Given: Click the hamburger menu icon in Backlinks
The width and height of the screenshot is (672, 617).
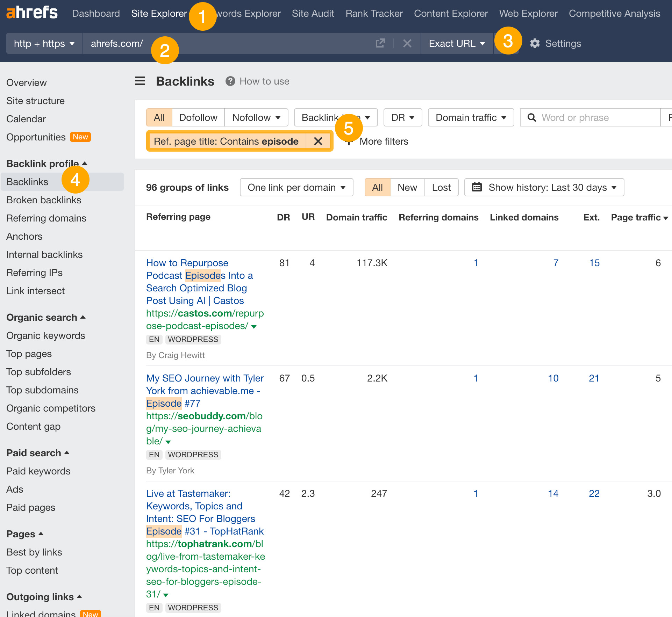Looking at the screenshot, I should point(139,81).
